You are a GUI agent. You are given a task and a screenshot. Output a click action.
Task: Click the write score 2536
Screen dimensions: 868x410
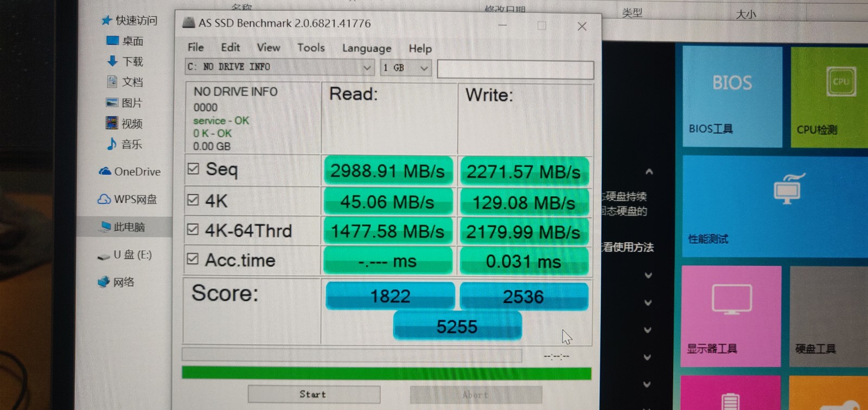pyautogui.click(x=524, y=297)
